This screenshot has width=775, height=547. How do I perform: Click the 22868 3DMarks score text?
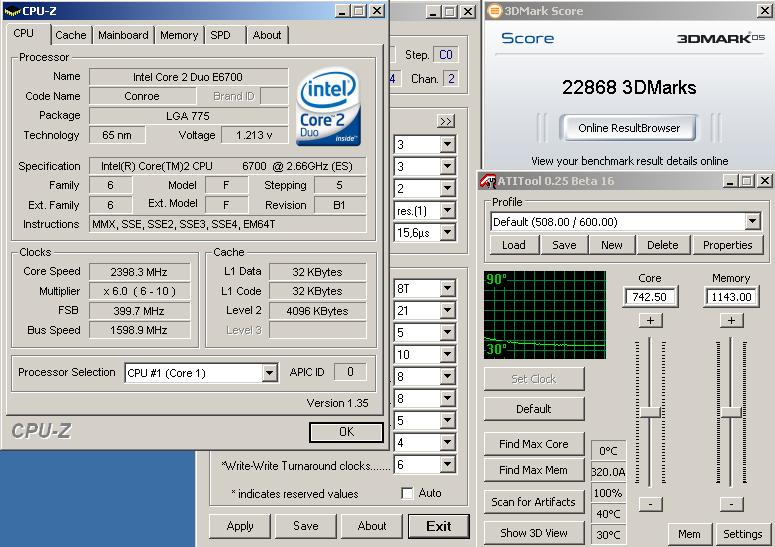[629, 87]
